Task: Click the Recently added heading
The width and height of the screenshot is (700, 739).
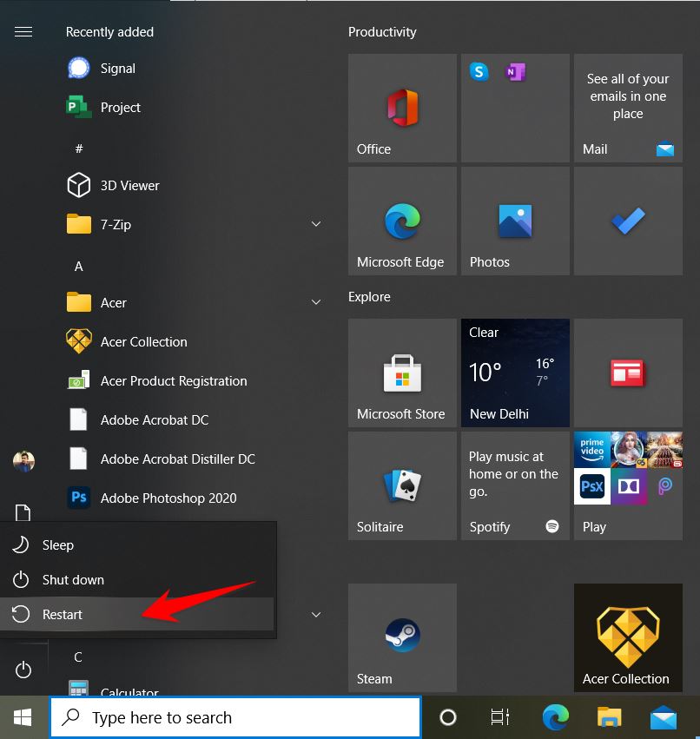Action: coord(109,32)
